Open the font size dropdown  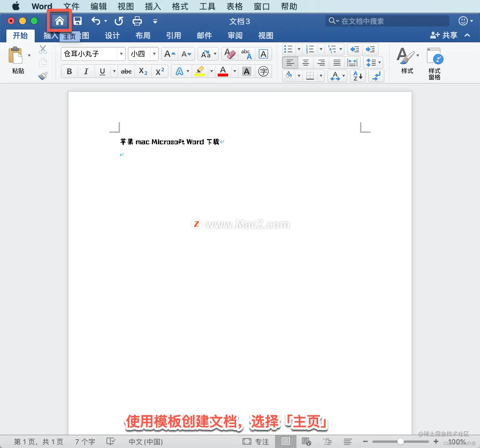[x=154, y=54]
